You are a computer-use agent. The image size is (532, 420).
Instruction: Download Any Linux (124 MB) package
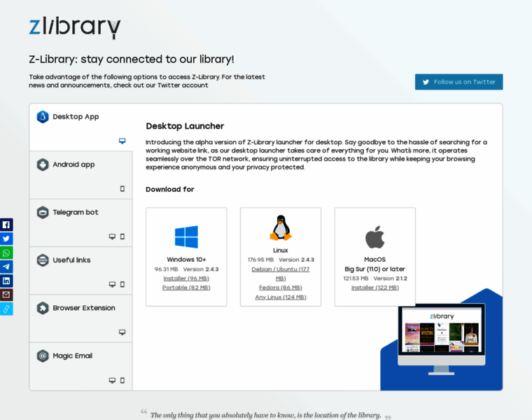pyautogui.click(x=281, y=297)
